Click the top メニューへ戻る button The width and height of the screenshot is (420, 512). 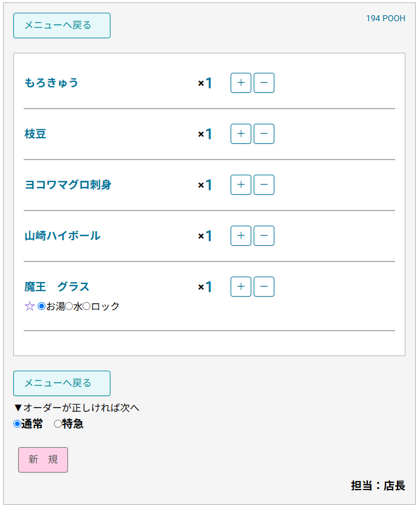[61, 25]
